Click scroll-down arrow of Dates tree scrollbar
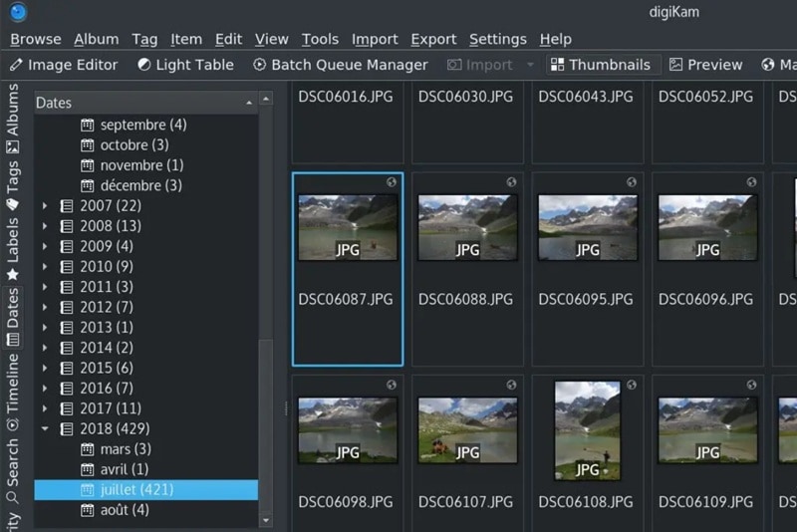797x532 pixels. coord(266,520)
